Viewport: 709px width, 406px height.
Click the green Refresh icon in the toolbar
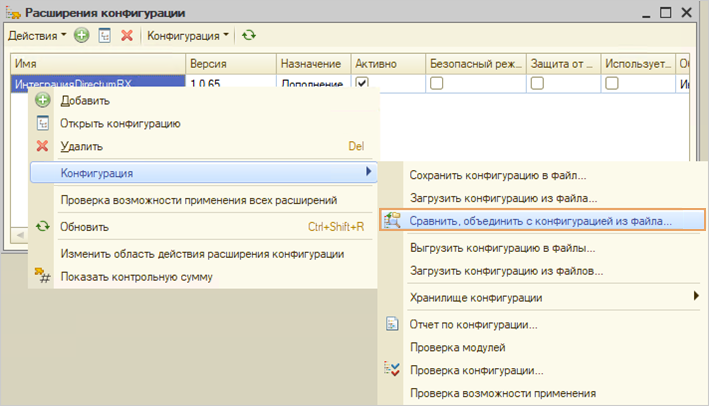[248, 35]
